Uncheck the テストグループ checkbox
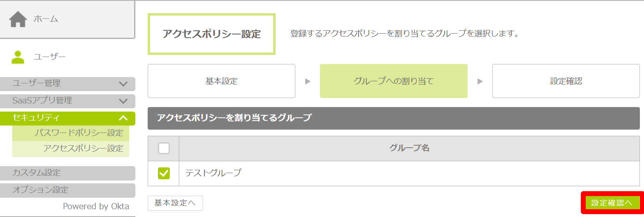This screenshot has width=644, height=217. coord(164,173)
